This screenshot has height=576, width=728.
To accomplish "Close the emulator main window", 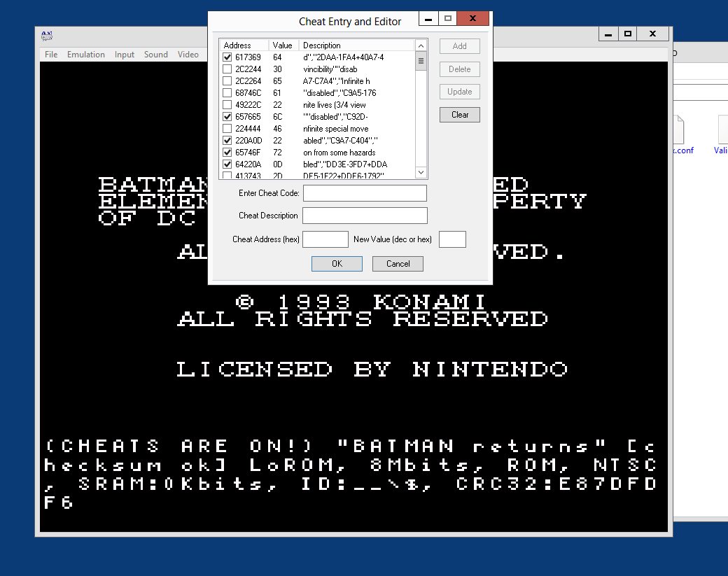I will 653,34.
